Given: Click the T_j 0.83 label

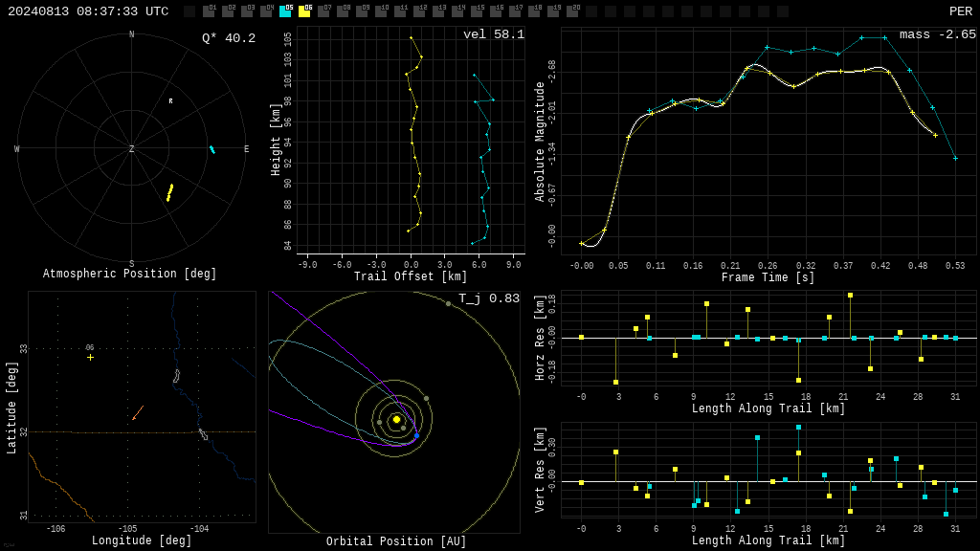Looking at the screenshot, I should 489,298.
